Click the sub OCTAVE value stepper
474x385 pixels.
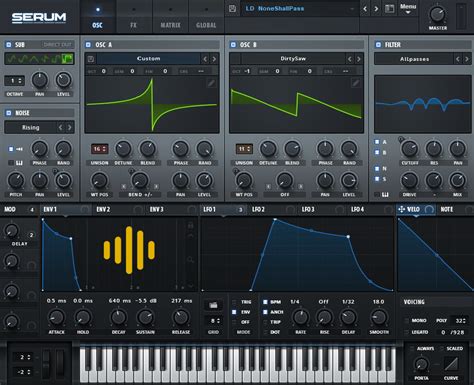coord(15,81)
